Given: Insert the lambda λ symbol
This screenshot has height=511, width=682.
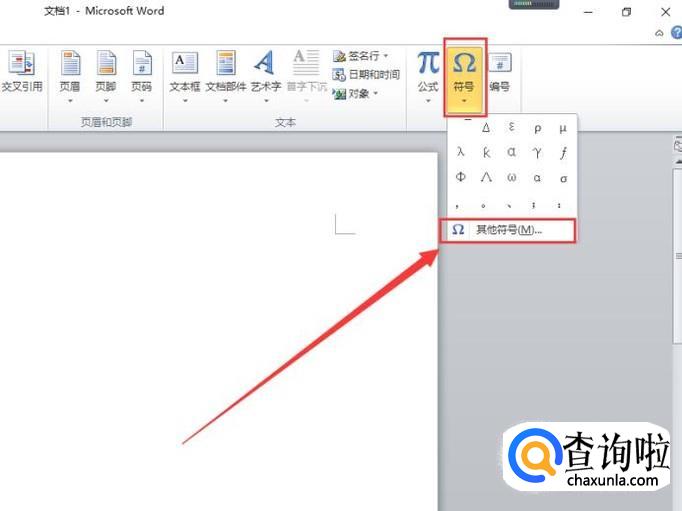Looking at the screenshot, I should 461,152.
